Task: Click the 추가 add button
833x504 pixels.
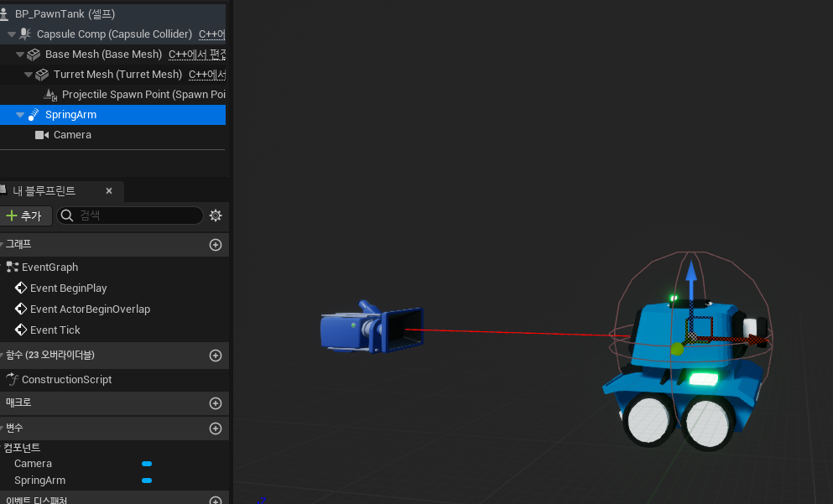Action: pos(24,216)
